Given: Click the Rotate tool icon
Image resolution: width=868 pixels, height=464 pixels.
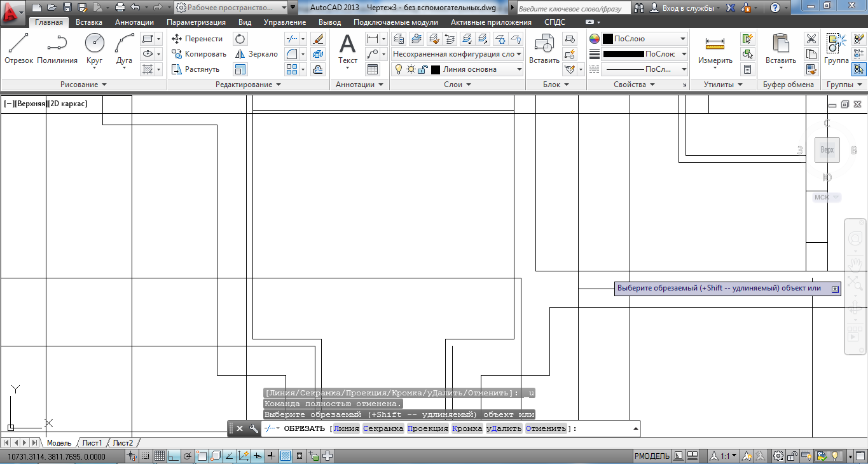Looking at the screenshot, I should [240, 39].
